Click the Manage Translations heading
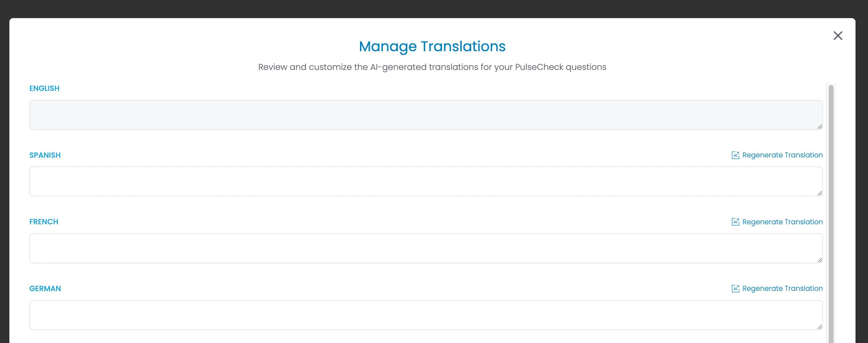Screen dimensions: 868x343 click(432, 47)
